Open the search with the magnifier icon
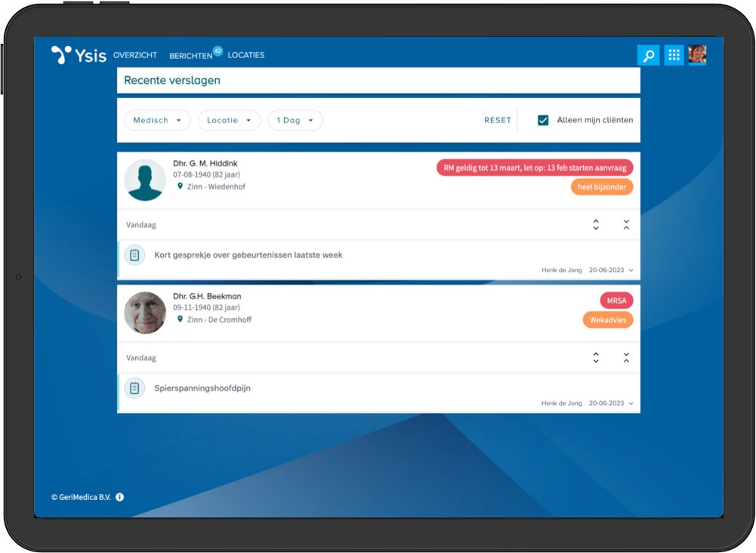Image resolution: width=756 pixels, height=553 pixels. pyautogui.click(x=649, y=54)
